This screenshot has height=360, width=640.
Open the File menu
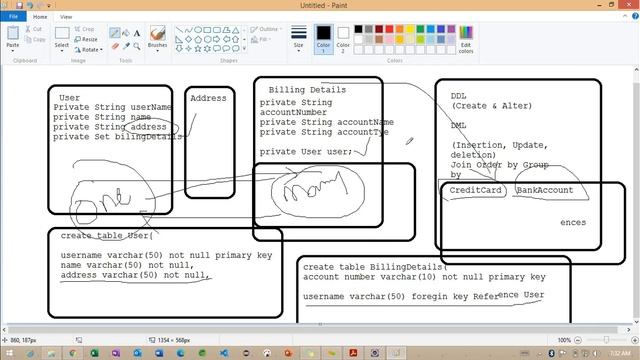pyautogui.click(x=13, y=16)
